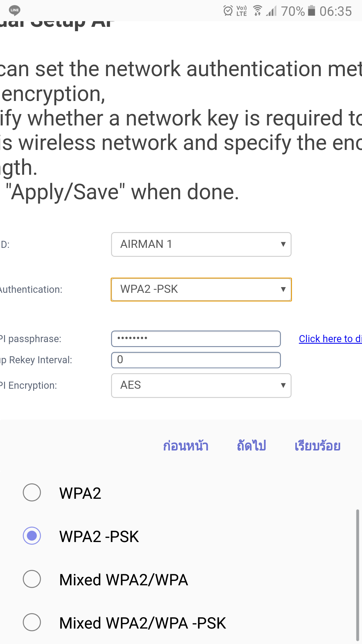Expand the AES encryption dropdown
The image size is (362, 644).
pyautogui.click(x=201, y=385)
